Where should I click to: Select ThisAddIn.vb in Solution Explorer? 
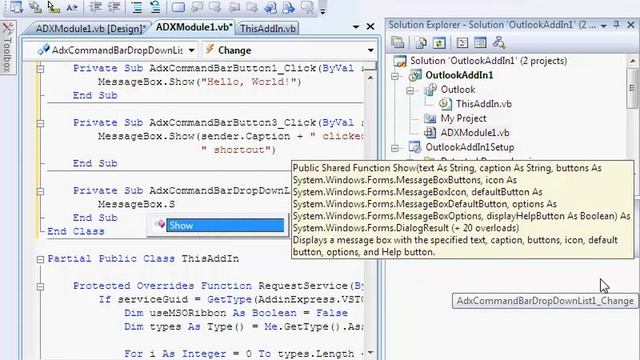point(484,104)
